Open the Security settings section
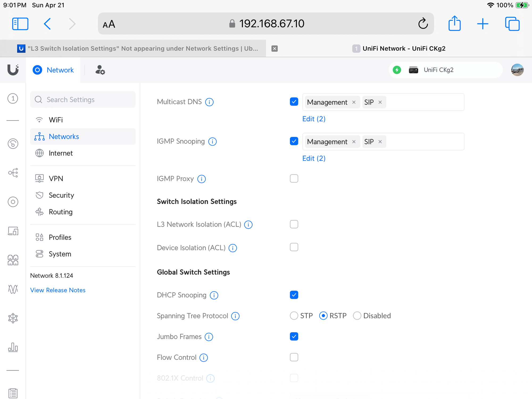 61,195
